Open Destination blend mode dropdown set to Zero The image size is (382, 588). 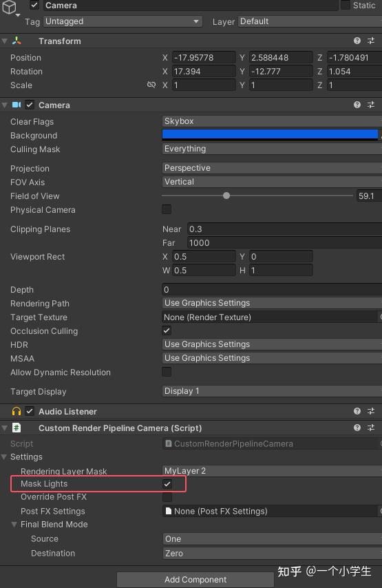[272, 553]
